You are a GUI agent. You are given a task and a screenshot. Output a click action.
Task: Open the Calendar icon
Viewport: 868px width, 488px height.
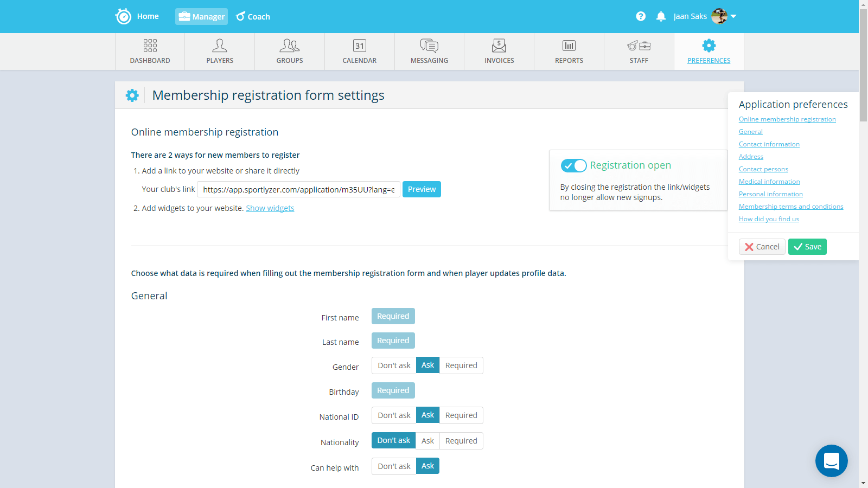point(360,46)
